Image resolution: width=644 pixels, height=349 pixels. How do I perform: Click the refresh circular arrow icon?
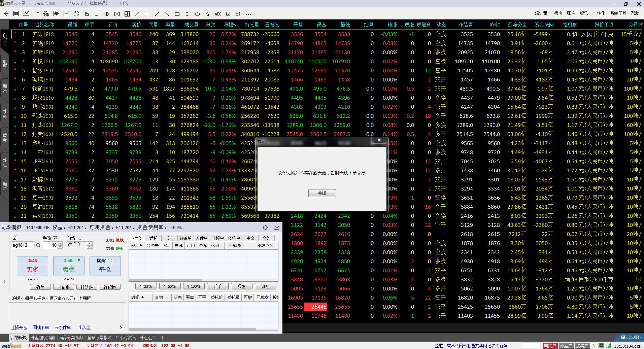(x=76, y=14)
